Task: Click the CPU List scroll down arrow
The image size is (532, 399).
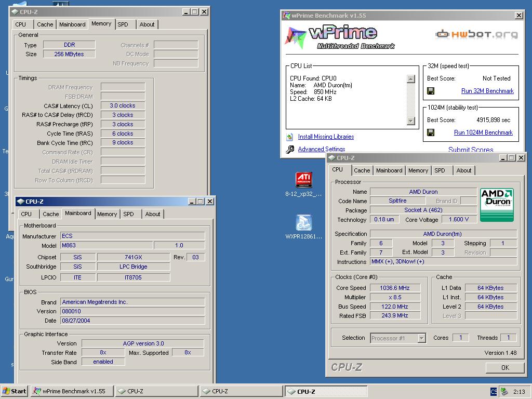Action: 411,121
